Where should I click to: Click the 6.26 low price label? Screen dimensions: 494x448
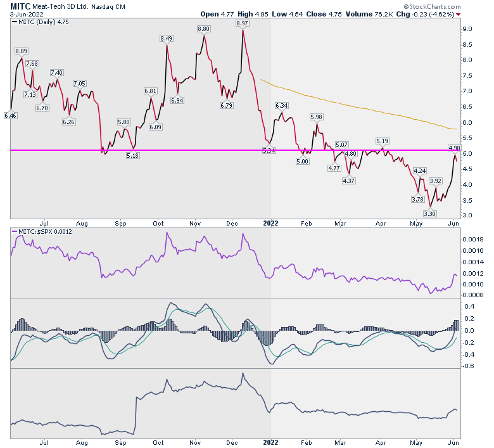pos(68,122)
